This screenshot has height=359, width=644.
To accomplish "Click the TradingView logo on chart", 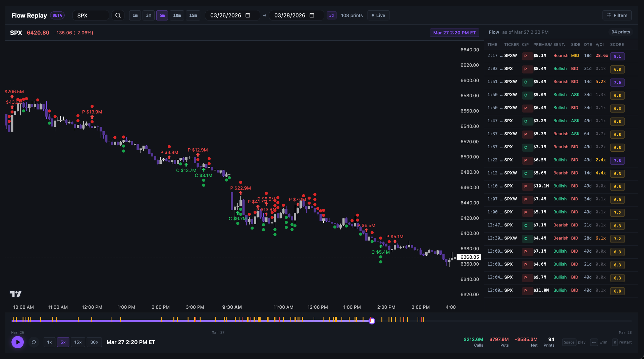I will click(x=15, y=294).
